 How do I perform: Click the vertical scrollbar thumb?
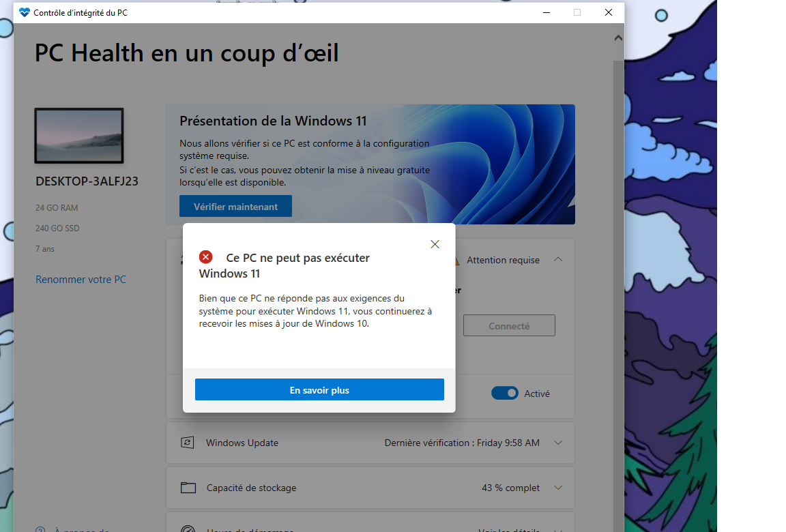click(618, 295)
